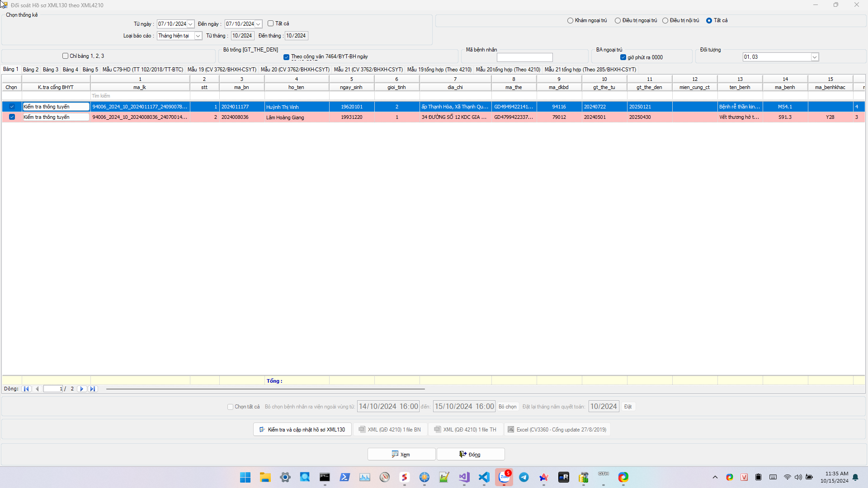Open Telegram from the taskbar

(524, 477)
